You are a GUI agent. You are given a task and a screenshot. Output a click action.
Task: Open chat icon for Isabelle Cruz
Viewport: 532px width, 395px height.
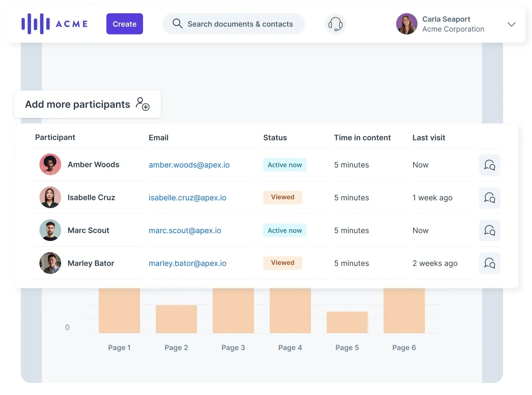[490, 198]
